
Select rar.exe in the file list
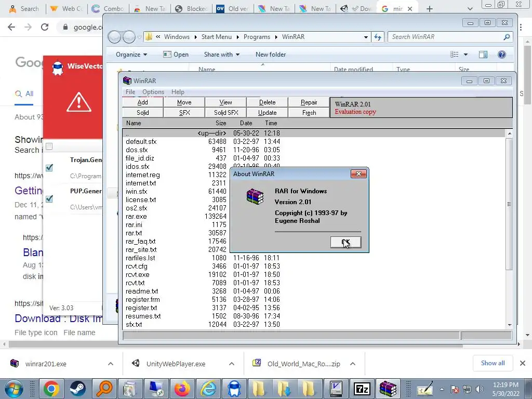coord(136,217)
